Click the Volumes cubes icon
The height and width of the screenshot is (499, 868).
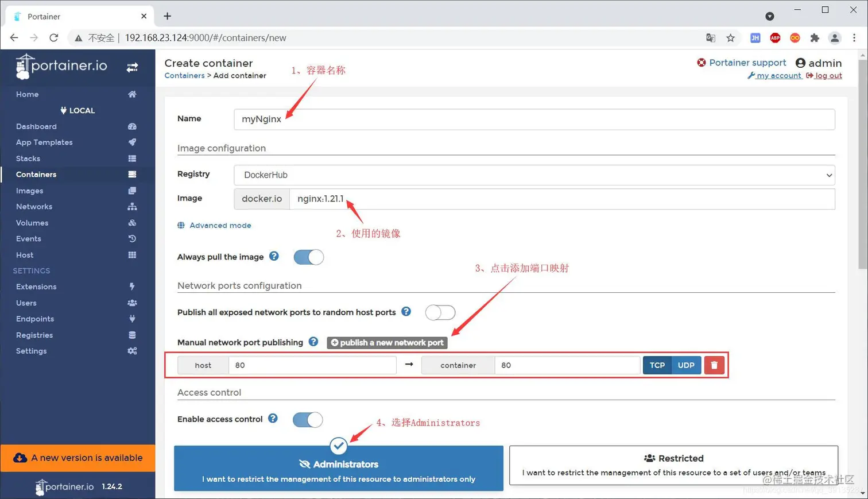point(132,223)
